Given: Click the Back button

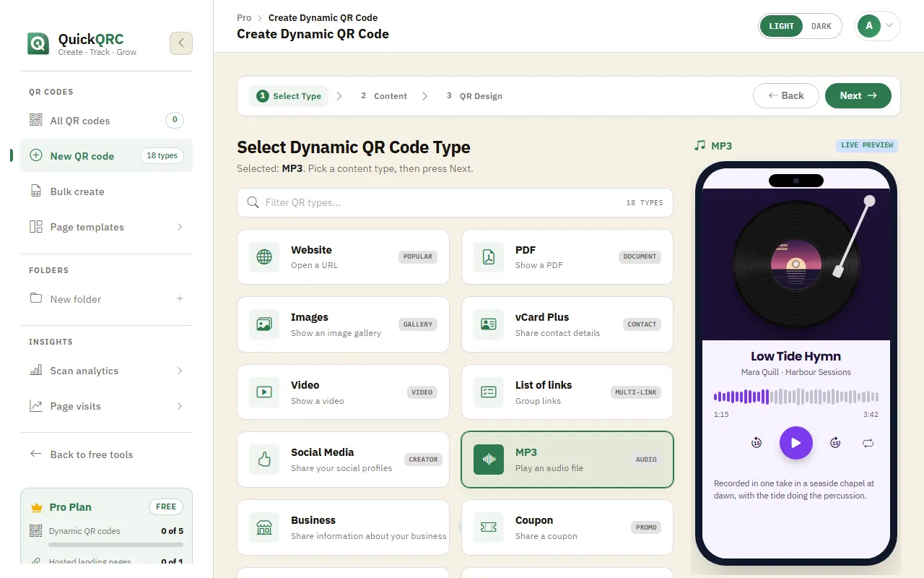Looking at the screenshot, I should pos(786,95).
